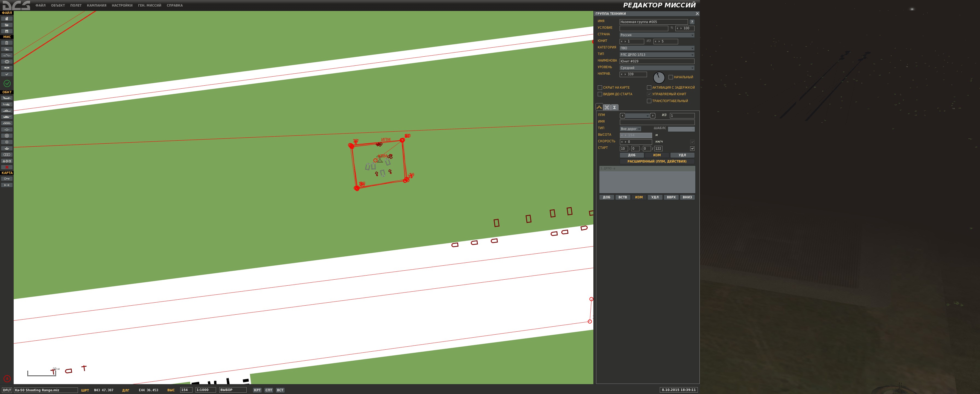This screenshot has height=394, width=980.
Task: Enable ТРАНСПОРТАБЕЛЬНЫЙ checkbox
Action: point(649,101)
